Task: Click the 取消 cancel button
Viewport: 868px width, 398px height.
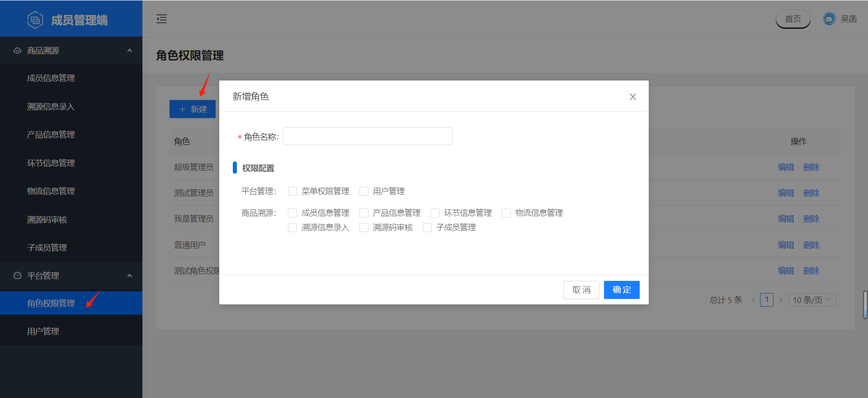Action: pos(581,290)
